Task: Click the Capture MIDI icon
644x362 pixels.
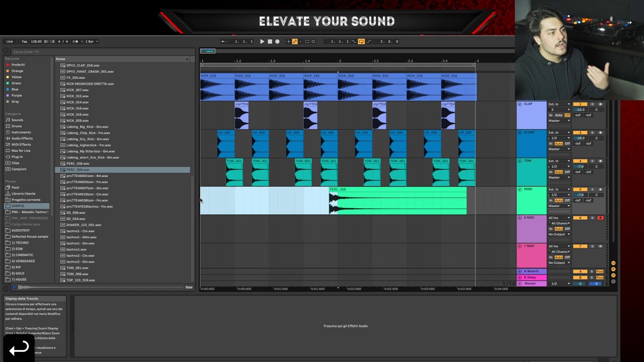Action: [x=307, y=41]
